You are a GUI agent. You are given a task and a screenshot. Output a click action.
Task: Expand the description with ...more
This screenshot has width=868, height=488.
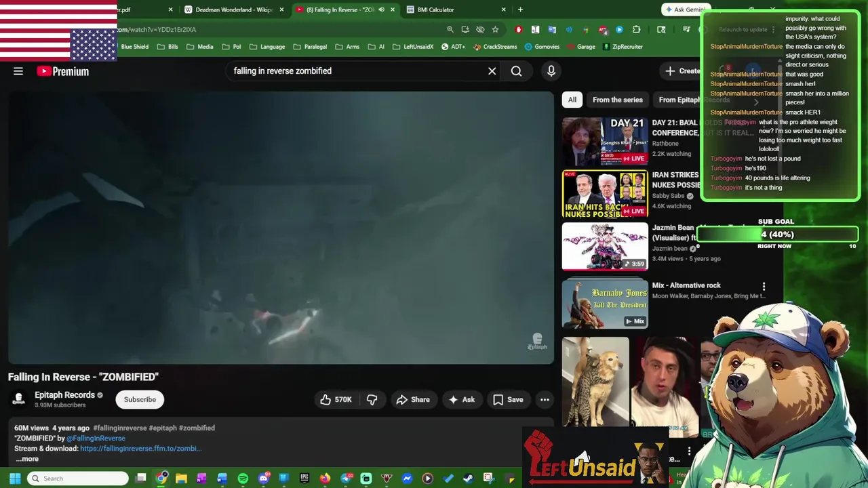(x=27, y=459)
